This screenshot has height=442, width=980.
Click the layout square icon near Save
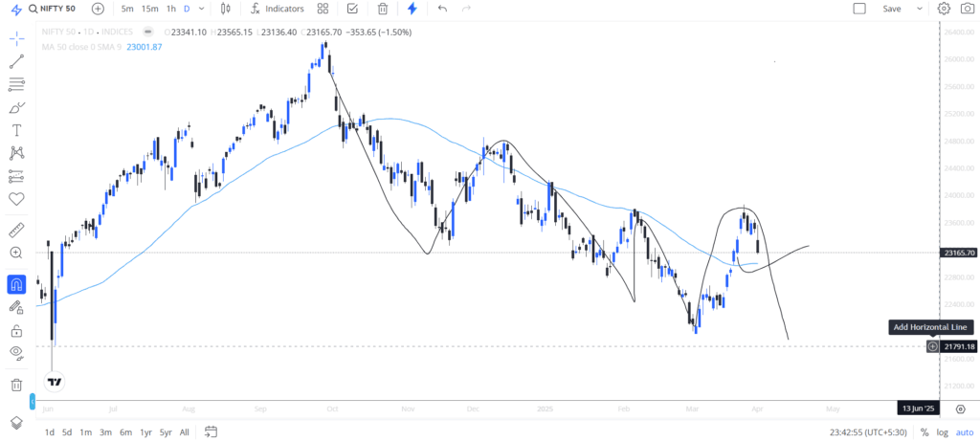pos(859,9)
